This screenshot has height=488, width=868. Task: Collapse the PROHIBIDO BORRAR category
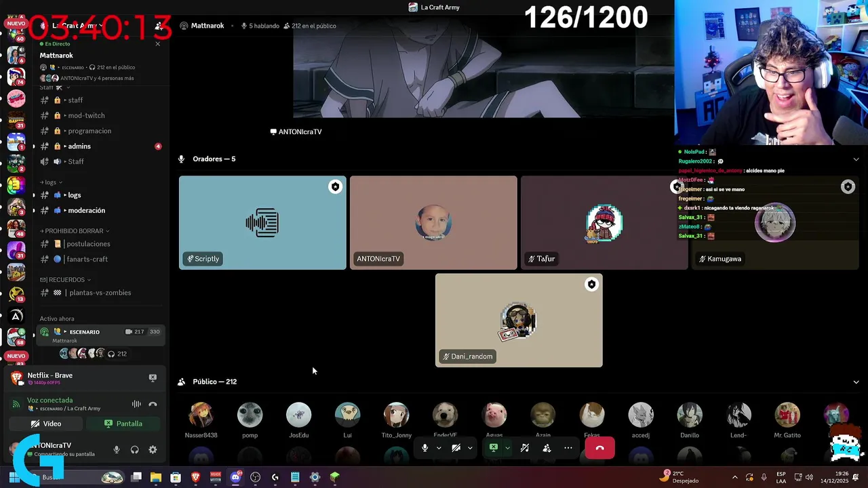(75, 231)
